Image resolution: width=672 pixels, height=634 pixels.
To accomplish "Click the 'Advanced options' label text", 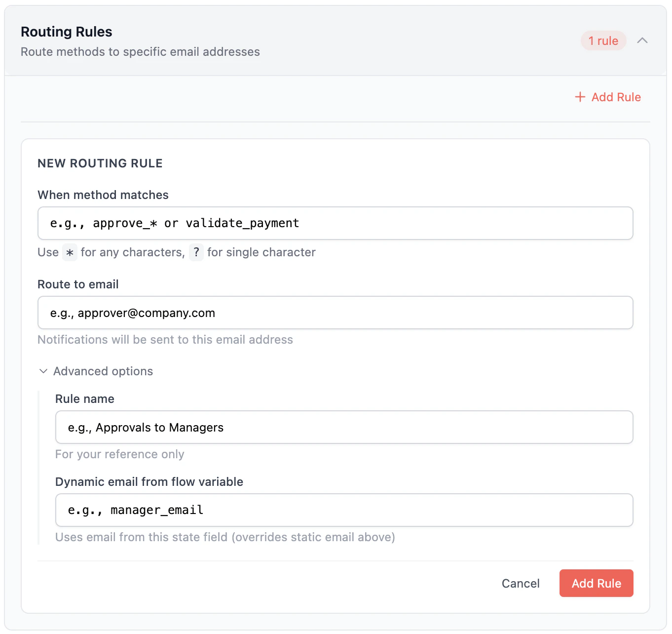I will 103,371.
